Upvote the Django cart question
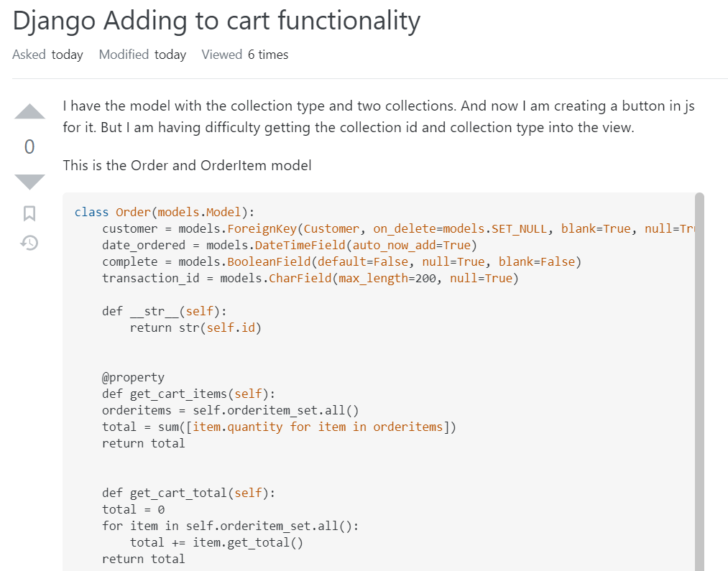The image size is (728, 571). pyautogui.click(x=29, y=112)
